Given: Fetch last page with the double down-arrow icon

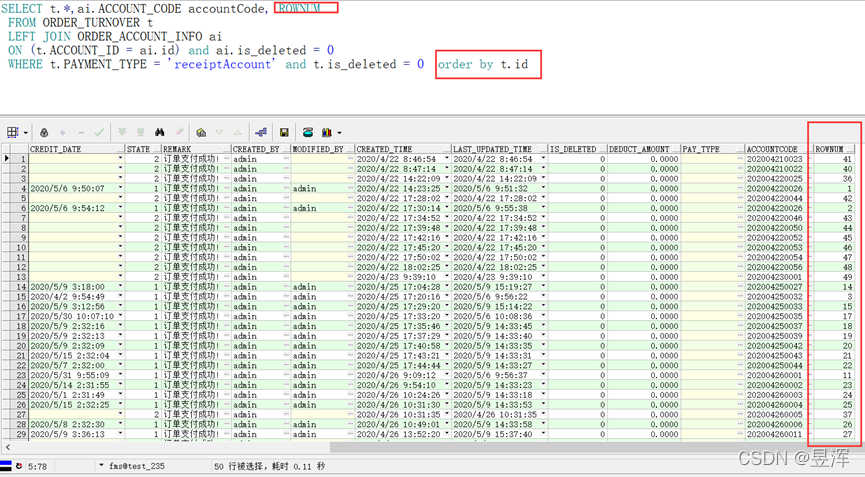Looking at the screenshot, I should click(141, 132).
